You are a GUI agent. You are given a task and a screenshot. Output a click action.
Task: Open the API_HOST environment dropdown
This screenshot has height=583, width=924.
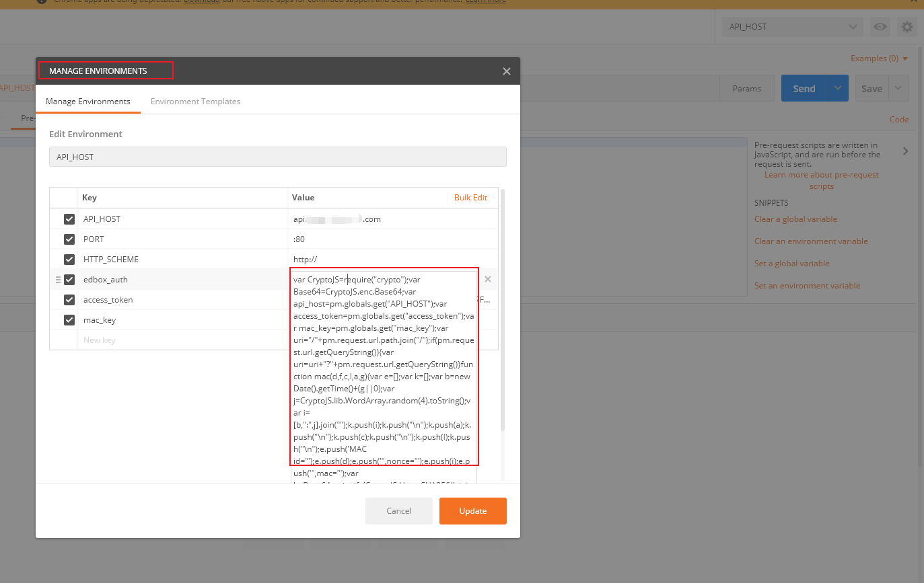pyautogui.click(x=792, y=27)
